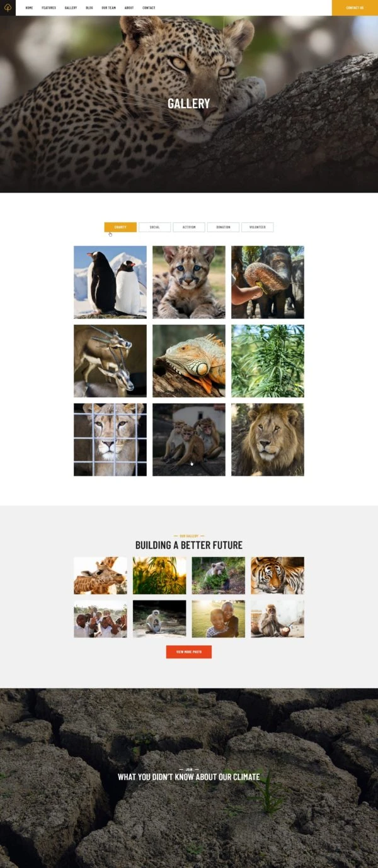
Task: Open the Blog link in navigation
Action: 89,8
